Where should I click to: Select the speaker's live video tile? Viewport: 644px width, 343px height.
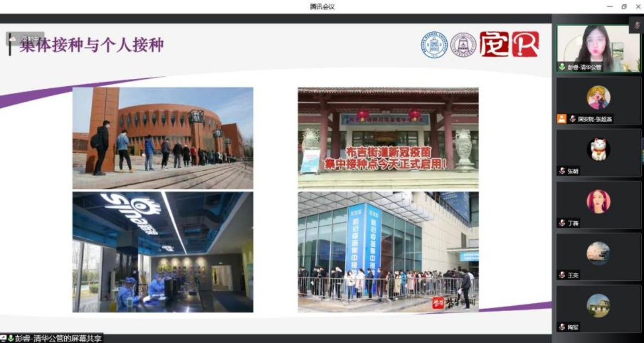coord(598,48)
